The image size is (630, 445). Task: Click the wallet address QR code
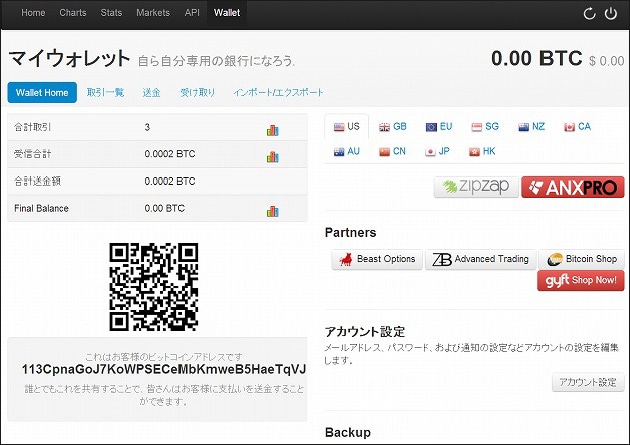coord(153,287)
